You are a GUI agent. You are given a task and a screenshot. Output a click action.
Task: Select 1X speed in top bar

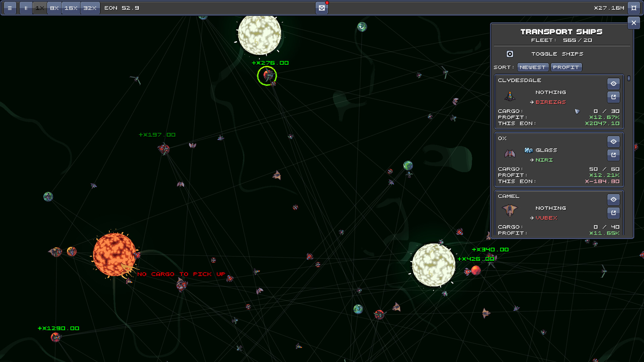(39, 8)
